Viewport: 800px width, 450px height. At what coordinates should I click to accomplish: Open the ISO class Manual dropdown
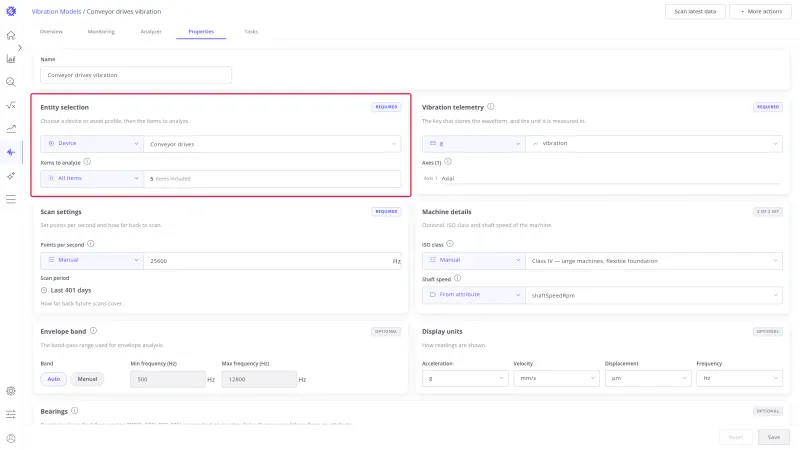pos(474,260)
